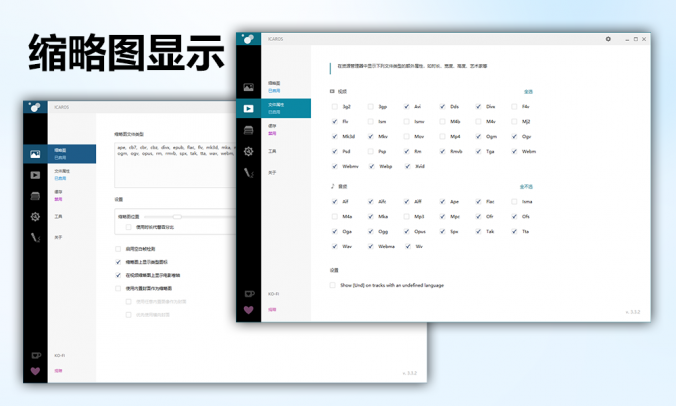Click the pink 捐赠 link in front window
676x406 pixels.
pos(272,309)
